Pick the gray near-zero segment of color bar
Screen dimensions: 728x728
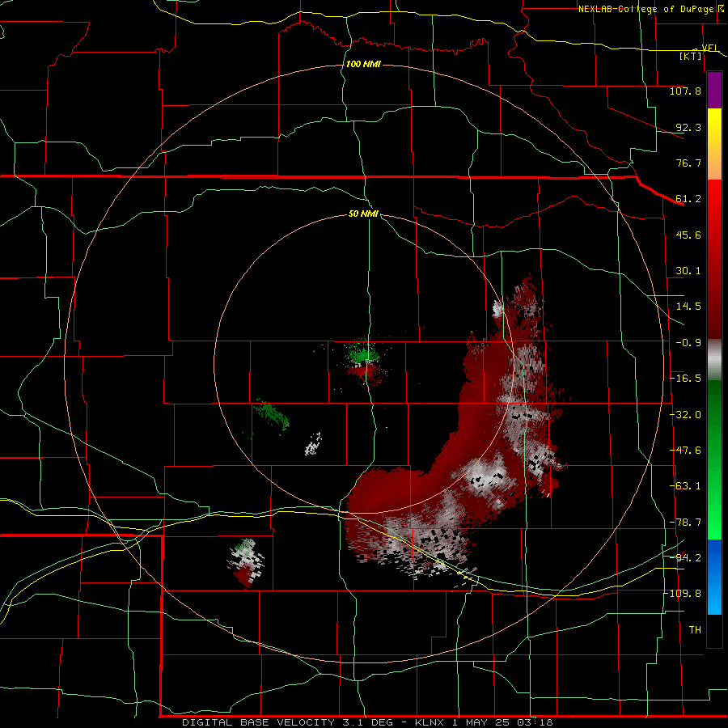click(714, 360)
